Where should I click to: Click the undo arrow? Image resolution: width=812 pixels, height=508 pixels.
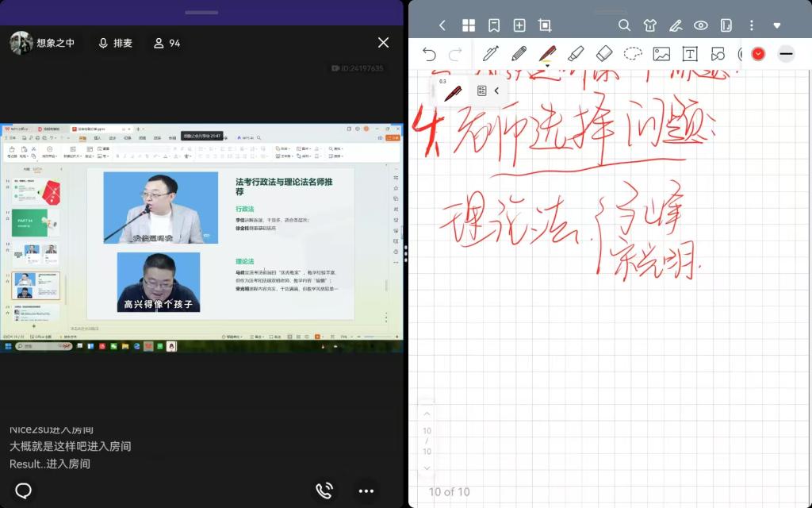click(x=429, y=54)
